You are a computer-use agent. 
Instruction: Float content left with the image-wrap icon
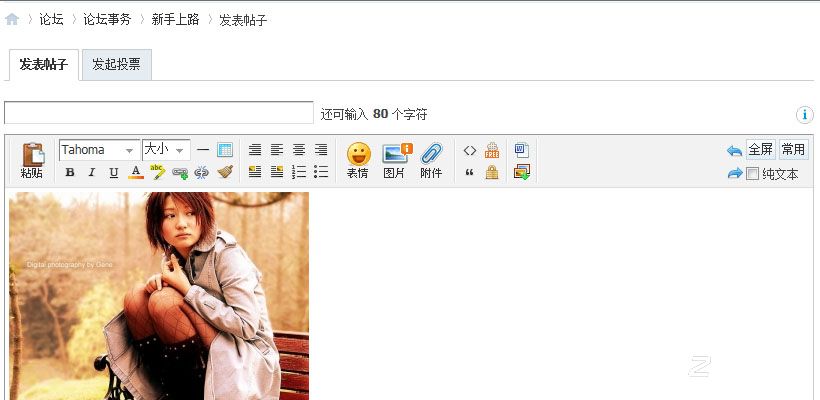coord(255,172)
